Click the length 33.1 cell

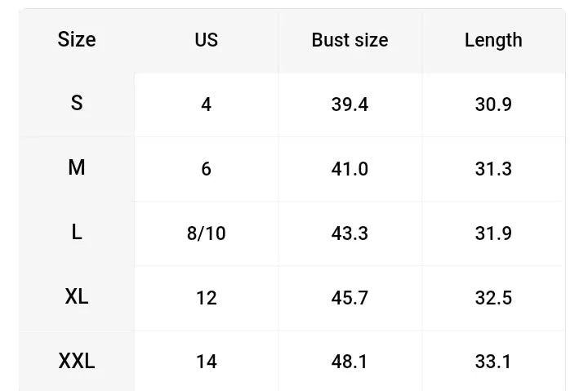click(x=493, y=362)
